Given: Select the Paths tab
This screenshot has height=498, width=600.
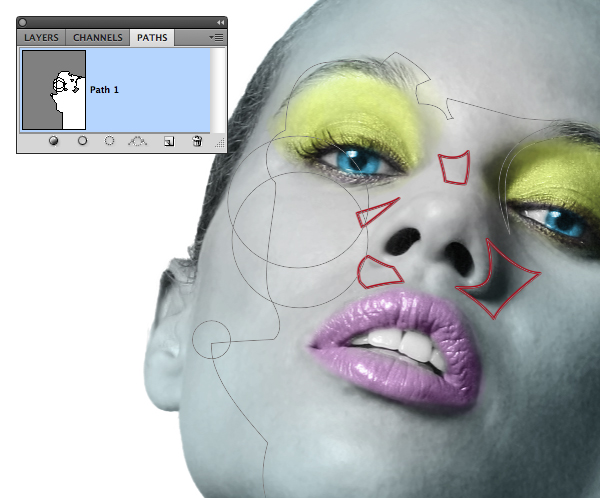Looking at the screenshot, I should [153, 38].
